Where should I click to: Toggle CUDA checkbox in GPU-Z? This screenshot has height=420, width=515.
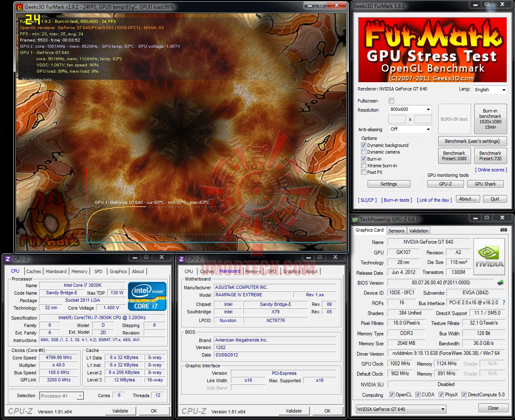pos(418,395)
